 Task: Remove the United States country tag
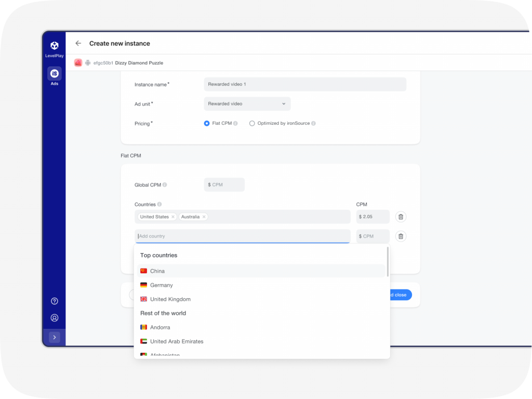coord(173,217)
